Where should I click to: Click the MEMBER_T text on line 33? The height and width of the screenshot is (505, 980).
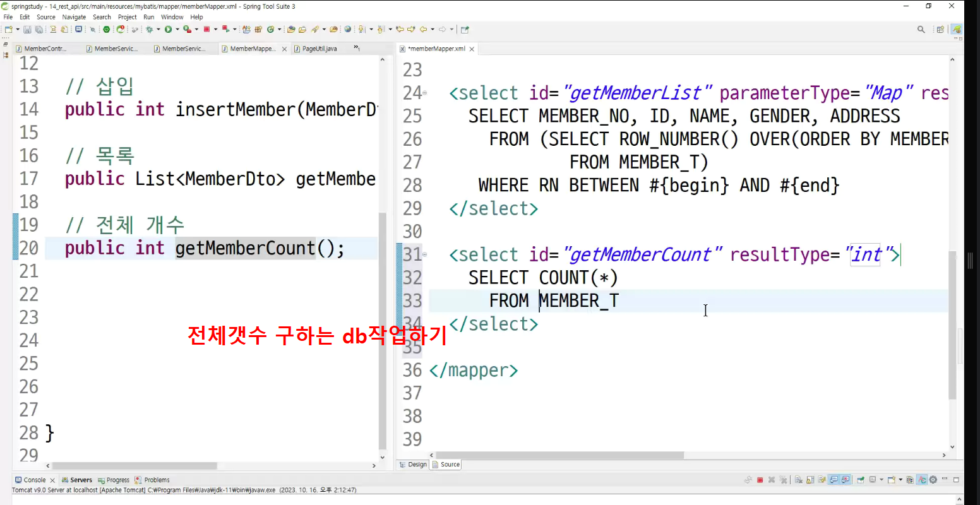click(x=579, y=300)
